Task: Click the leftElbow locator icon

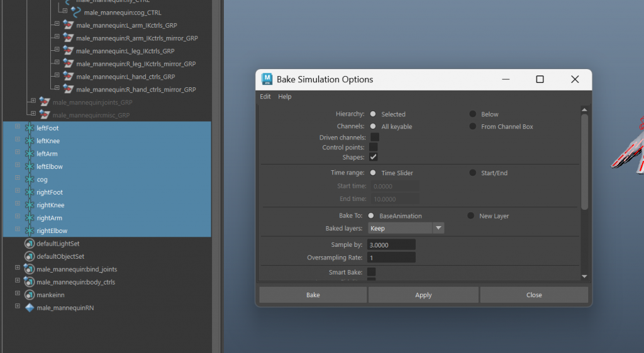Action: [30, 166]
